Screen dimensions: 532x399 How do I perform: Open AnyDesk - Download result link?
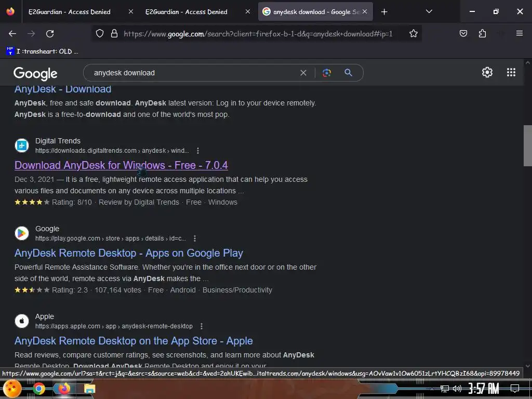click(63, 89)
